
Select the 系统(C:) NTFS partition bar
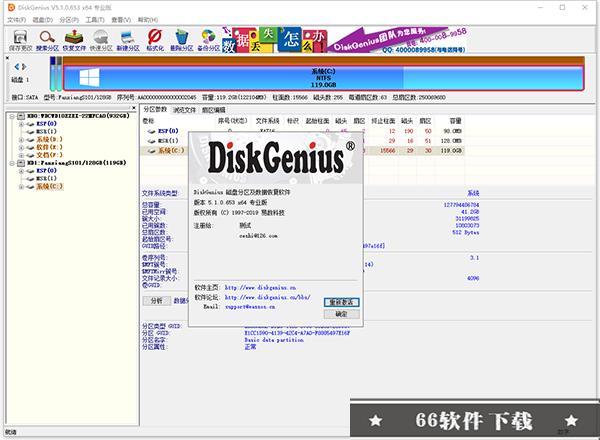click(323, 78)
